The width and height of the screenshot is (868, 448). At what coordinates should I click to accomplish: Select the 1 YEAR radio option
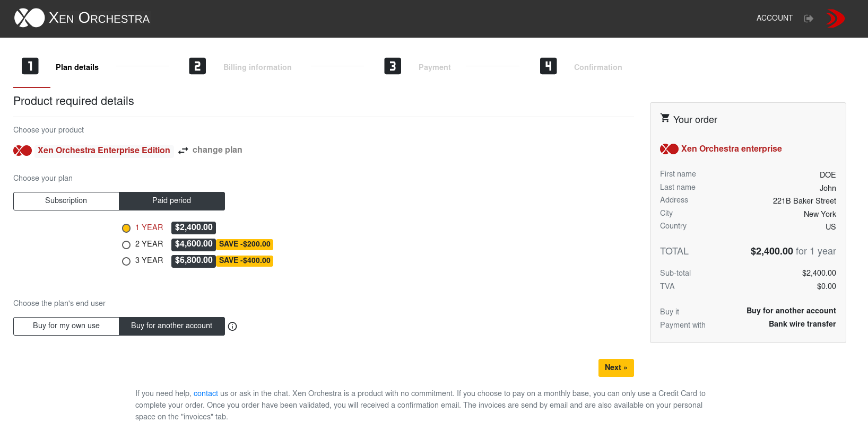(x=126, y=229)
